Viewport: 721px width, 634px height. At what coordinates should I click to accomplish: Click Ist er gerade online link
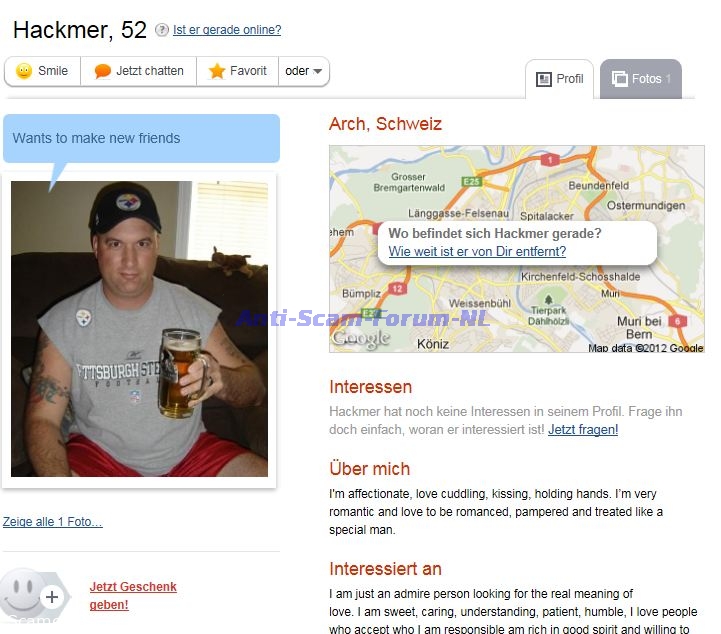(227, 30)
